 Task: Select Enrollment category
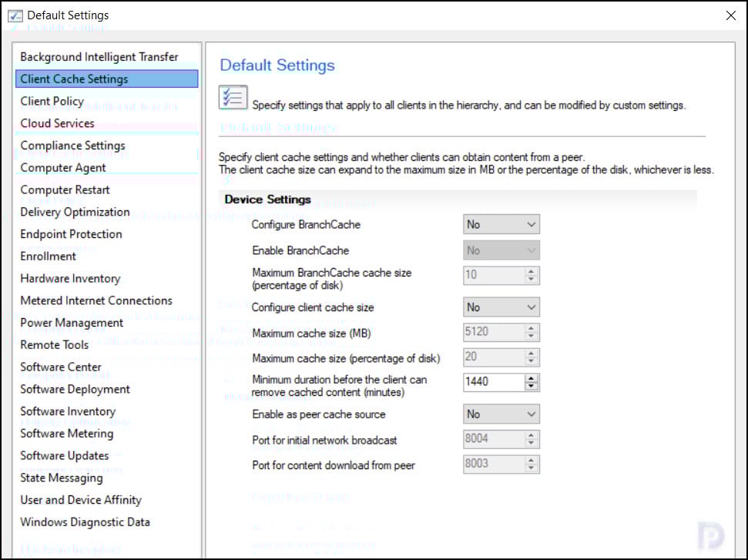pos(48,257)
